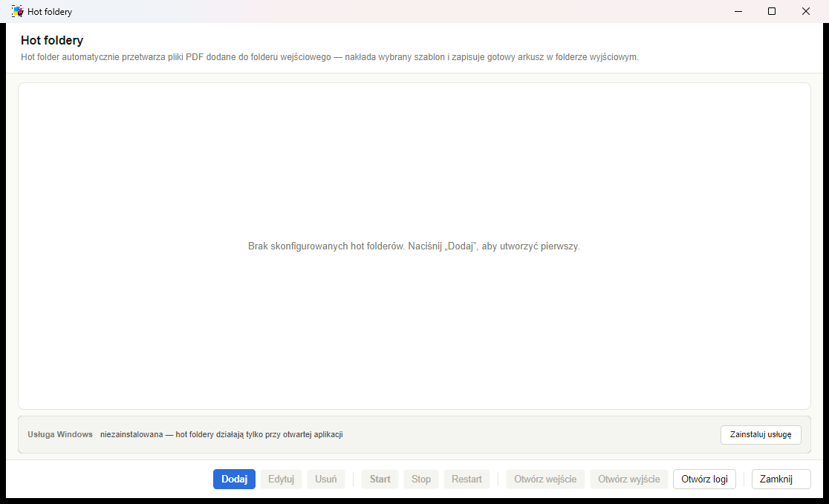
Task: Minimize the Hot foldery window
Action: point(738,11)
